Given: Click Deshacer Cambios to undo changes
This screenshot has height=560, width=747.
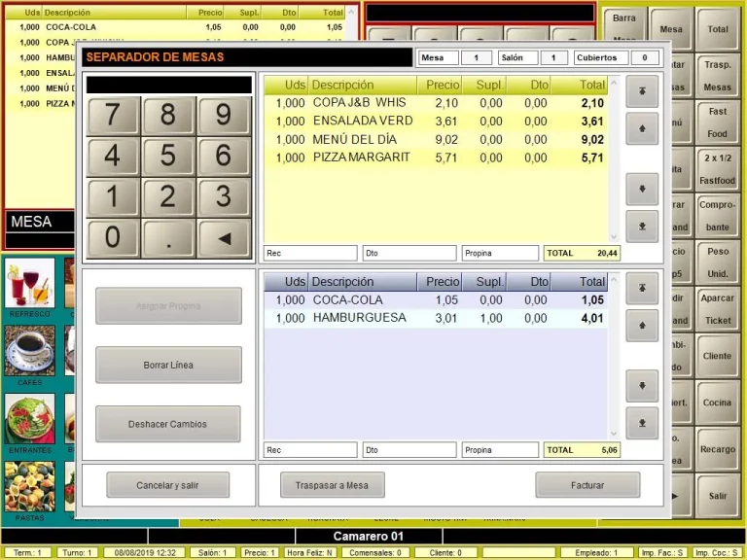Looking at the screenshot, I should point(168,424).
